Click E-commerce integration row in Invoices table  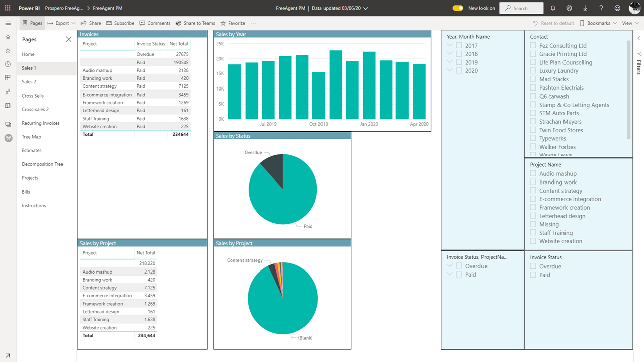pyautogui.click(x=135, y=95)
